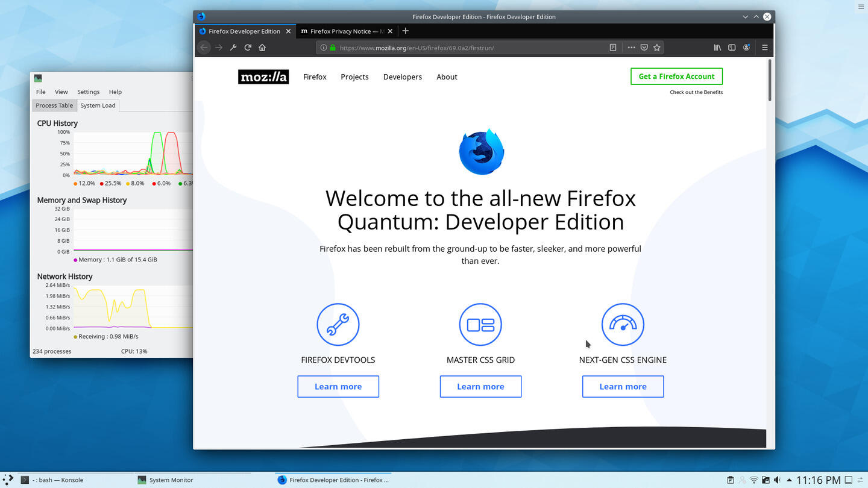Click Get a Firefox Account button
The width and height of the screenshot is (868, 488).
(x=676, y=77)
